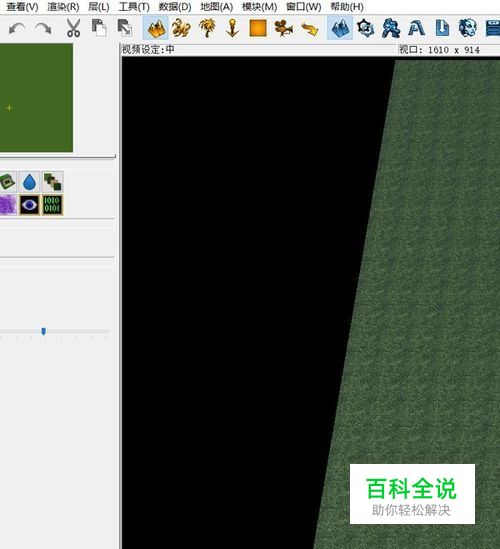
Task: Open the 地图(A) menu
Action: point(216,7)
